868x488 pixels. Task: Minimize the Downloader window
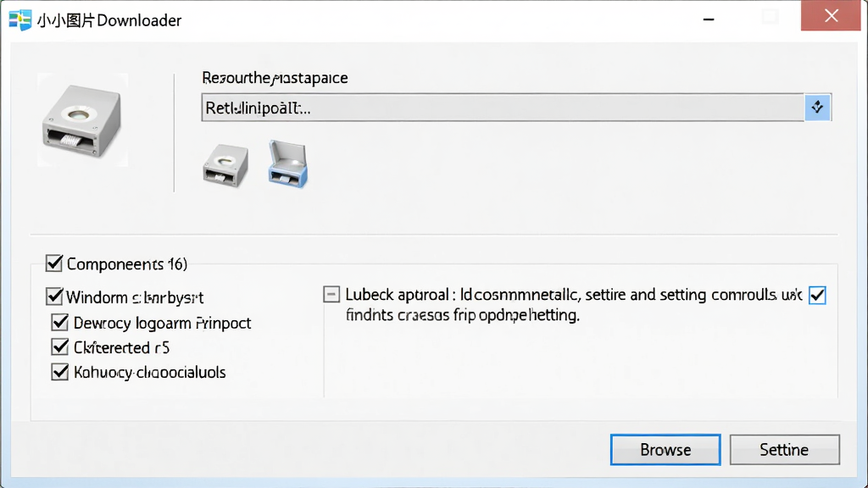[x=709, y=19]
